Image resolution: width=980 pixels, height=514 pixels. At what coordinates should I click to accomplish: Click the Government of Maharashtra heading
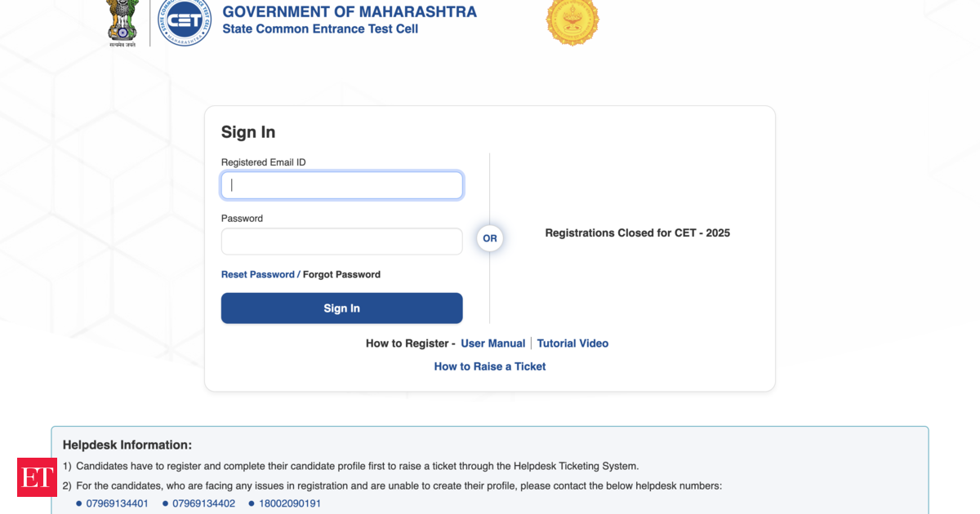pyautogui.click(x=350, y=12)
